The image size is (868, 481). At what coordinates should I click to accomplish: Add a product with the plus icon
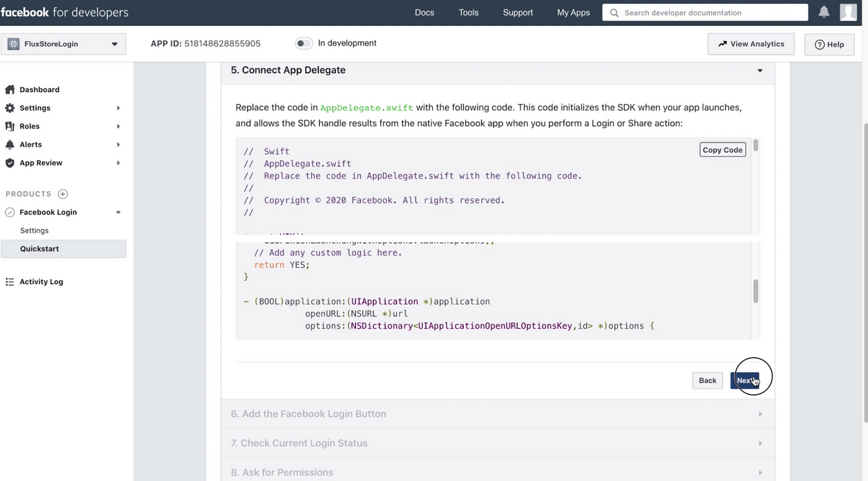pos(63,194)
